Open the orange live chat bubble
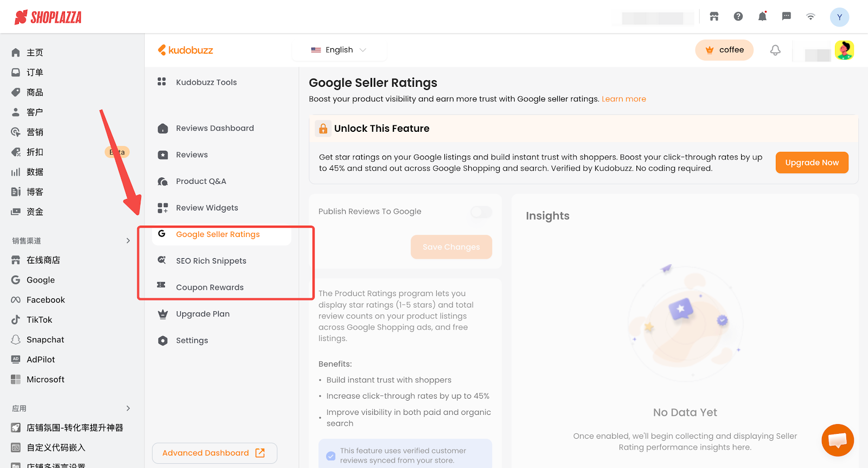This screenshot has height=468, width=868. click(837, 440)
